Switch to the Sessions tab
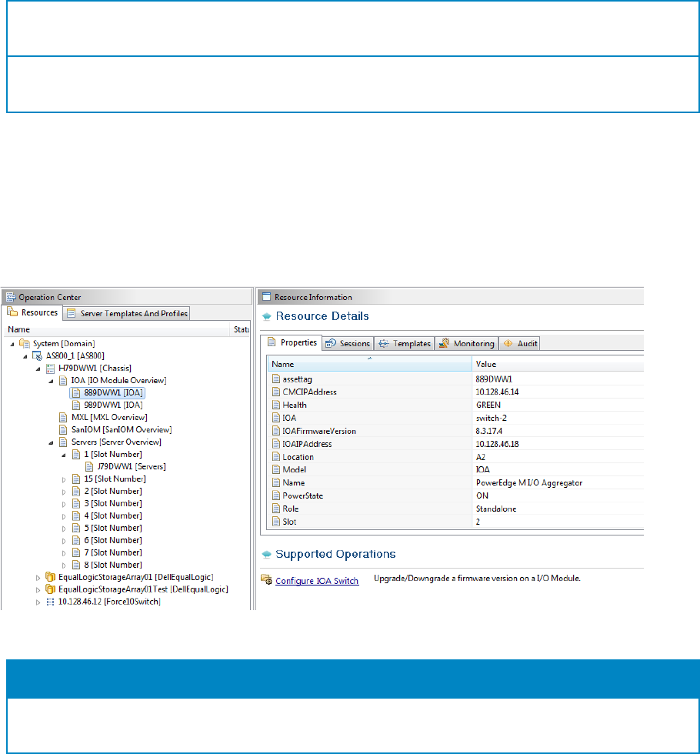Image resolution: width=700 pixels, height=754 pixels. pyautogui.click(x=348, y=343)
